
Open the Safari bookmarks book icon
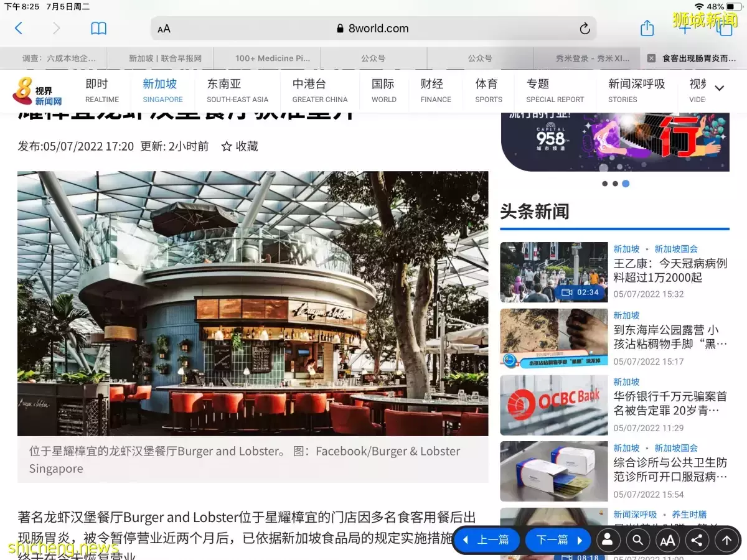(x=98, y=28)
